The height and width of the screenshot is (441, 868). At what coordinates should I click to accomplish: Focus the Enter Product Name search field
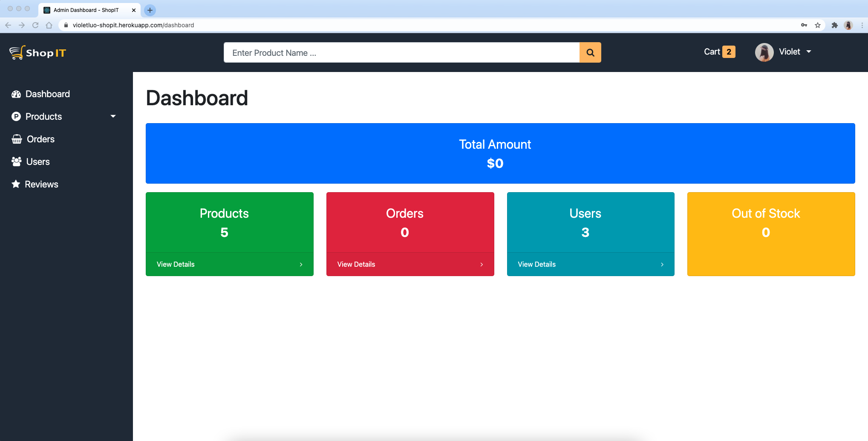402,52
